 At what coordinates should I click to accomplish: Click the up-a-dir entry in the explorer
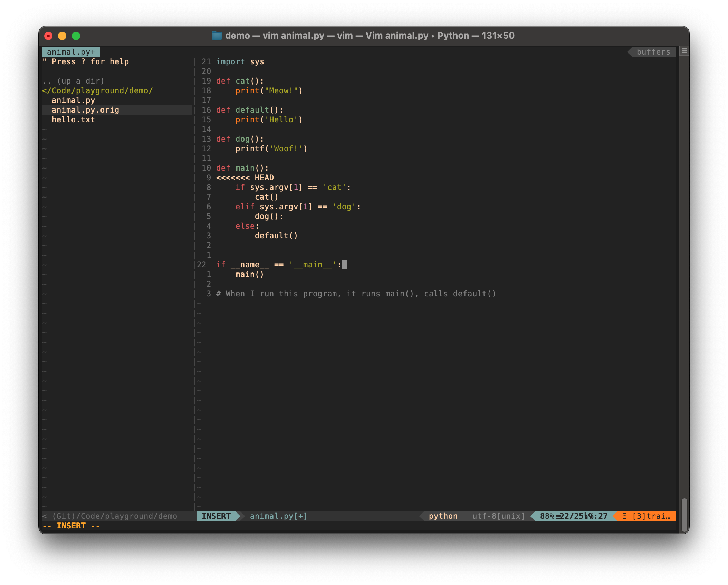pos(73,81)
